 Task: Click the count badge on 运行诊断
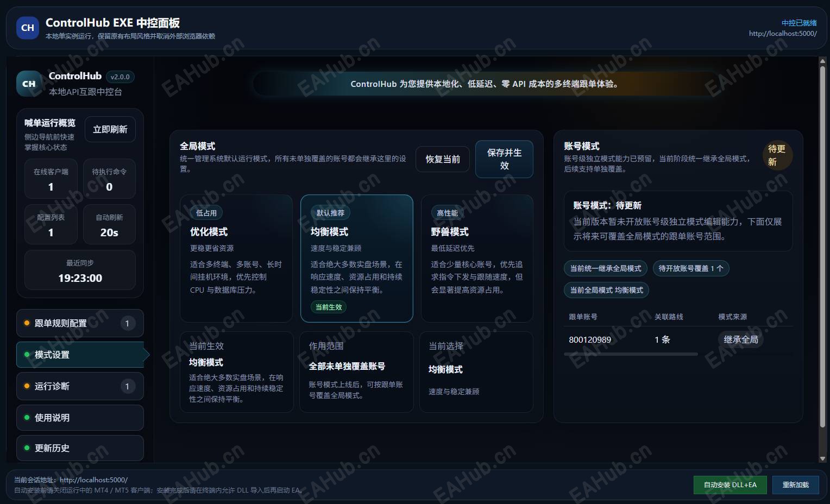point(128,386)
